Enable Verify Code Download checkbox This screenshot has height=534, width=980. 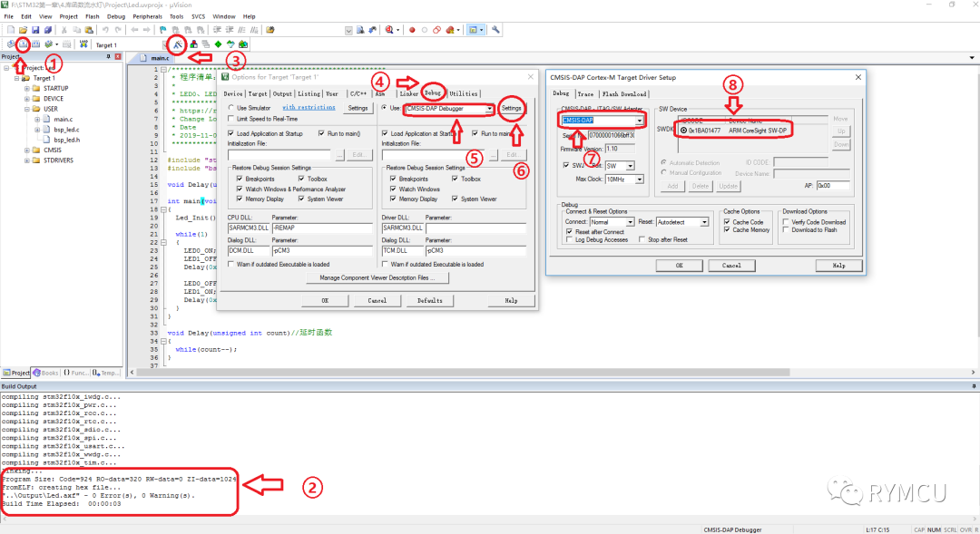[786, 222]
